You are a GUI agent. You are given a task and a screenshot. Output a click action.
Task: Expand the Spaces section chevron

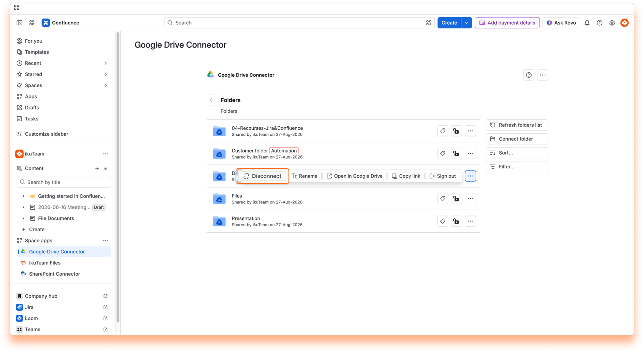[x=105, y=85]
